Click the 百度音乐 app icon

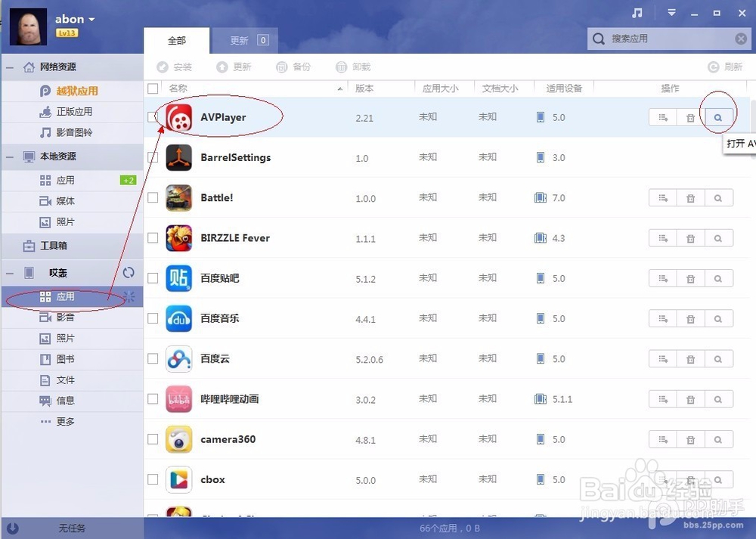[179, 319]
